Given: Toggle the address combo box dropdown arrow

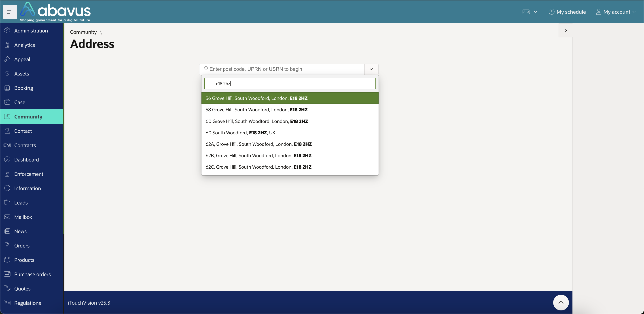Looking at the screenshot, I should [x=371, y=69].
